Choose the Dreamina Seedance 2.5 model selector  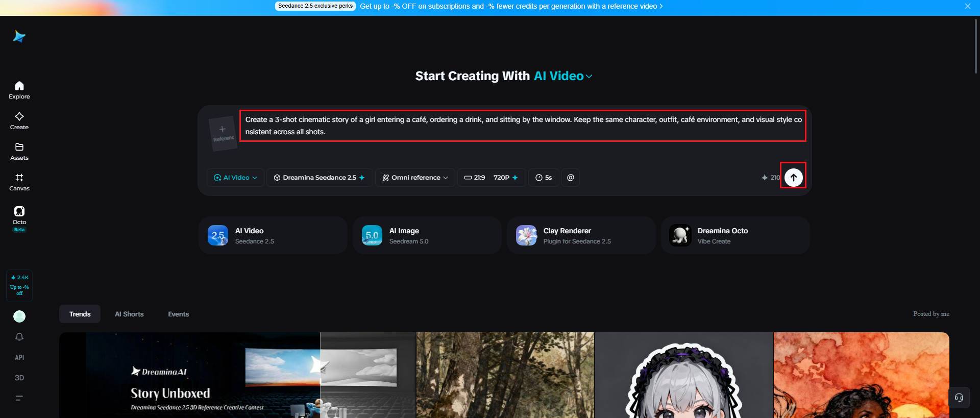tap(320, 178)
